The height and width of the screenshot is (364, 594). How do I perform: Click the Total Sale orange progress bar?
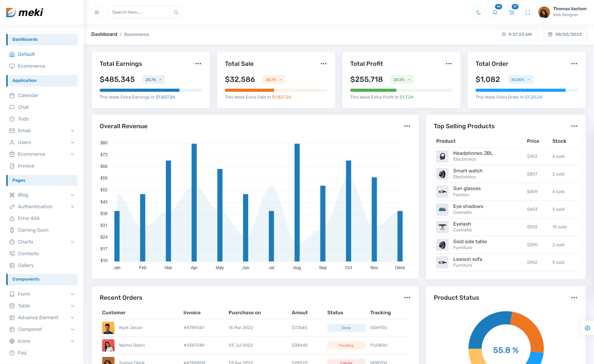[249, 90]
